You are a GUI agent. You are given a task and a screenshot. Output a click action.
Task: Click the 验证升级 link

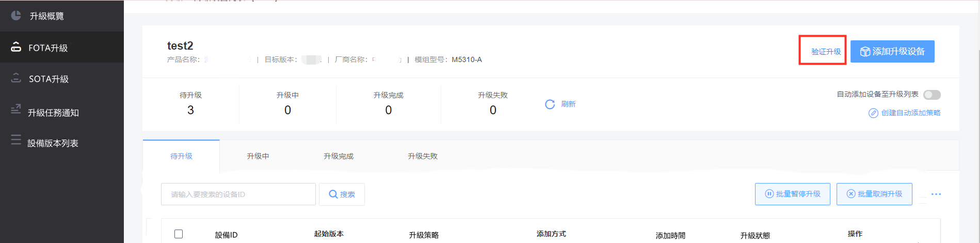826,52
